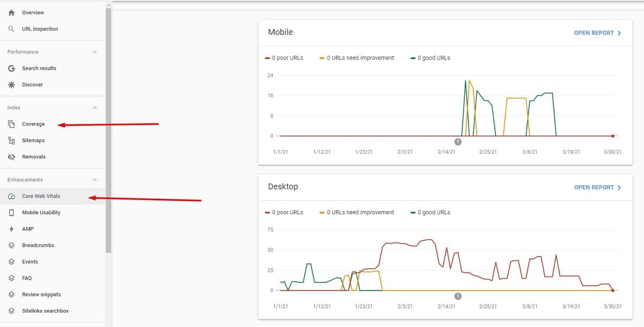
Task: Click Mobile URLs need improvement legend
Action: (x=357, y=58)
